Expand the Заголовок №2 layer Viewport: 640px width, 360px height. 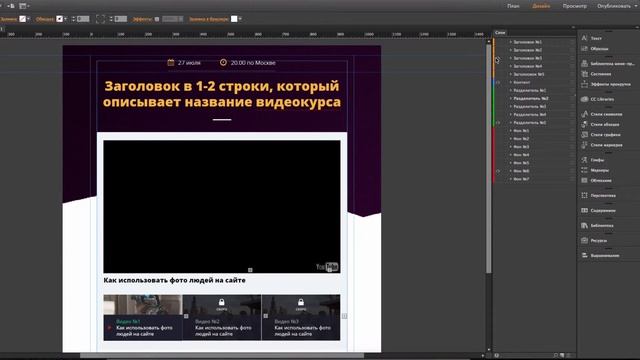(511, 50)
